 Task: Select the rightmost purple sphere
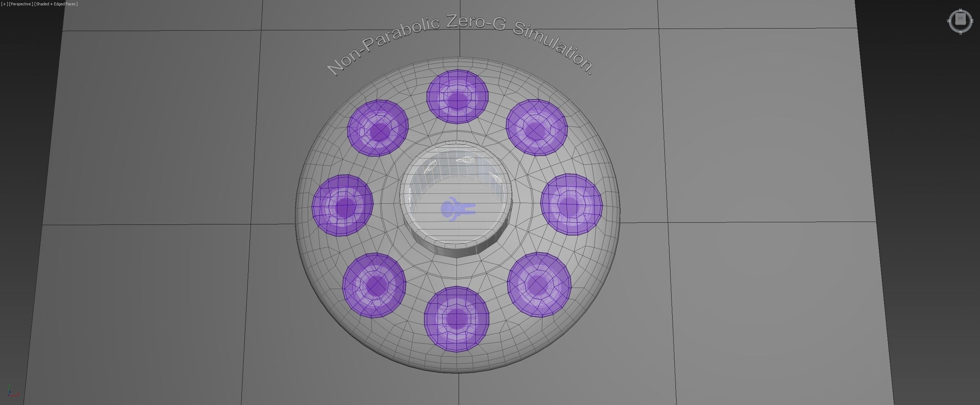[571, 204]
